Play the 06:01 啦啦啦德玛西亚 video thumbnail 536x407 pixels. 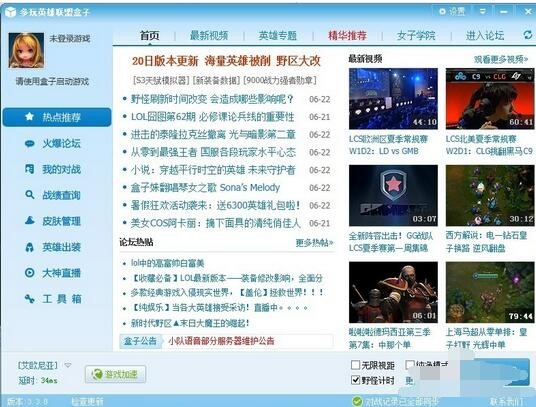393,292
